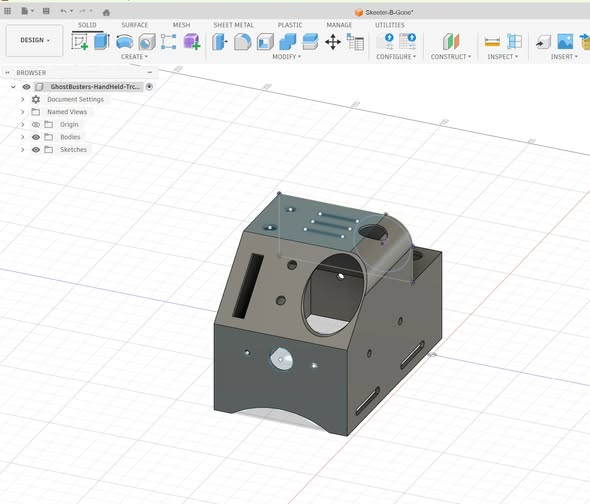The image size is (590, 504).
Task: Select the Hole tool icon
Action: (147, 42)
